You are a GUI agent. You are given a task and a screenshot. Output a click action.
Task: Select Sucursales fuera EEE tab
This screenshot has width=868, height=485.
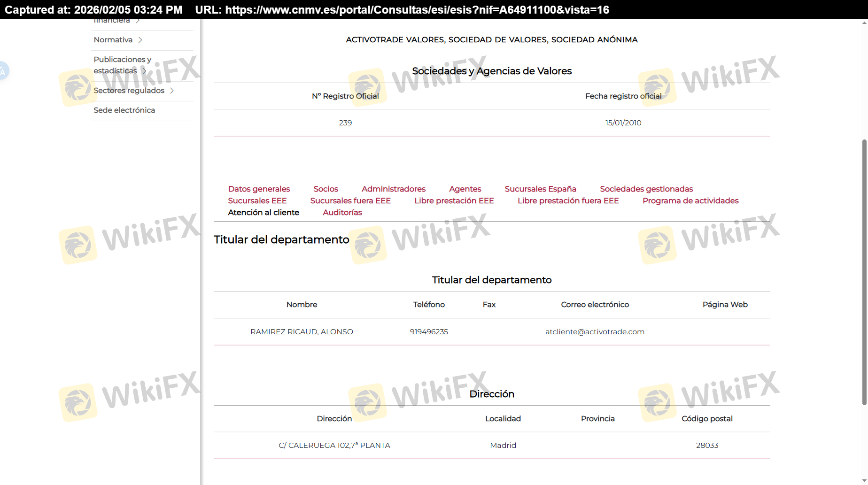(x=350, y=200)
